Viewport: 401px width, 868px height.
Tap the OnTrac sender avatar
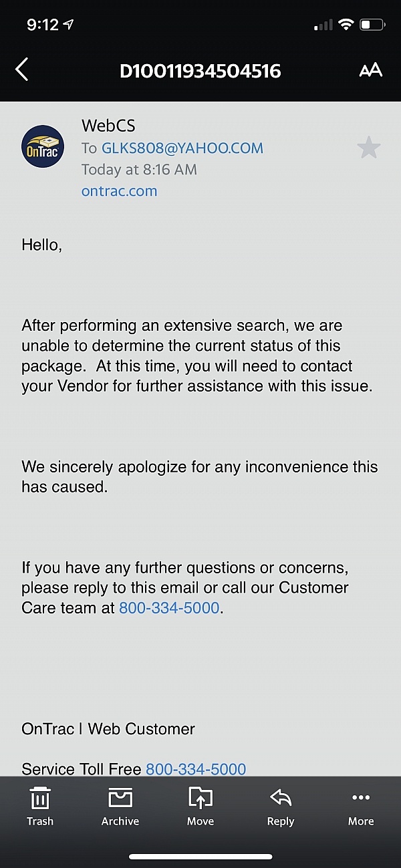[x=43, y=146]
